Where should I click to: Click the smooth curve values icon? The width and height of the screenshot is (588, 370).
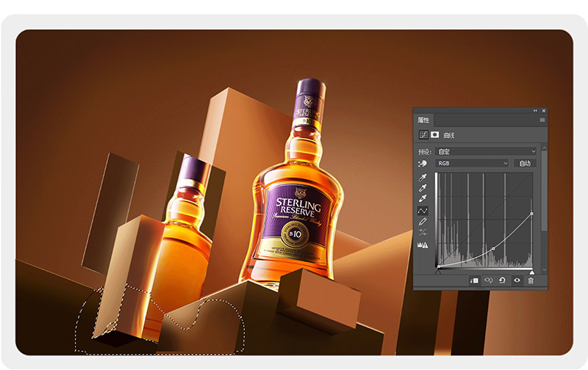tap(423, 233)
